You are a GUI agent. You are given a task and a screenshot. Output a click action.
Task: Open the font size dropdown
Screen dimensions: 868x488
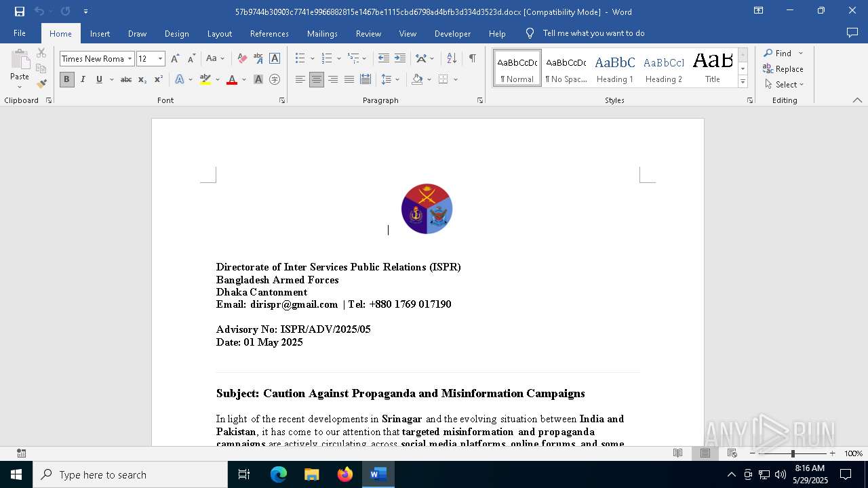(x=161, y=59)
